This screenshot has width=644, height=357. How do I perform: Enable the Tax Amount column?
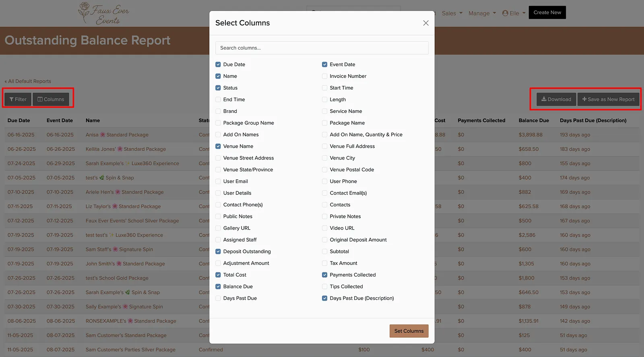pyautogui.click(x=324, y=263)
